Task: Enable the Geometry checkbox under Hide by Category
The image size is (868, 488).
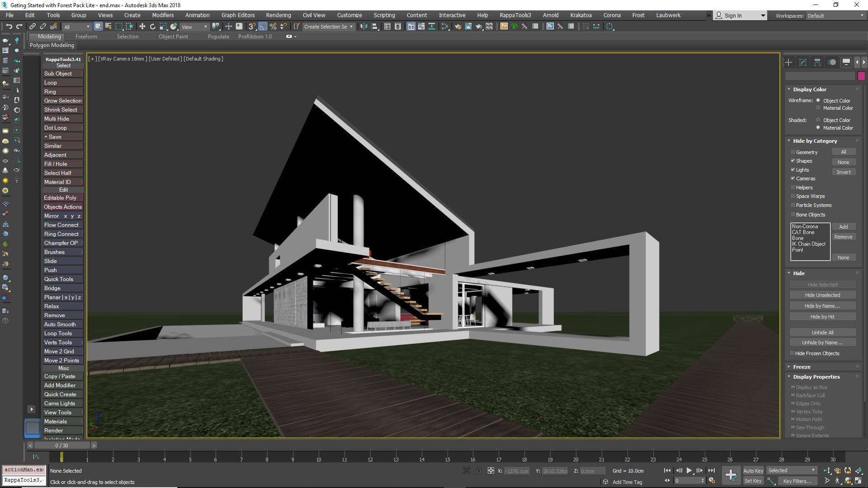Action: (x=793, y=152)
